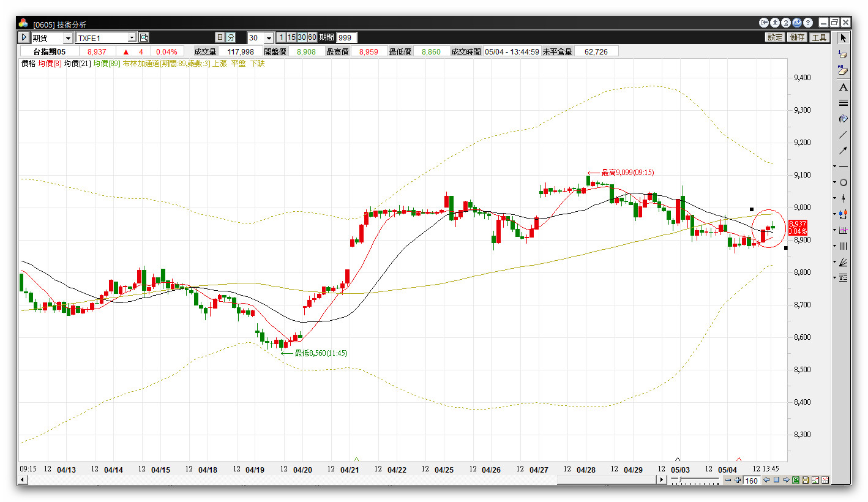Click the price-only chart layout icon
This screenshot has width=868, height=502.
(x=825, y=481)
